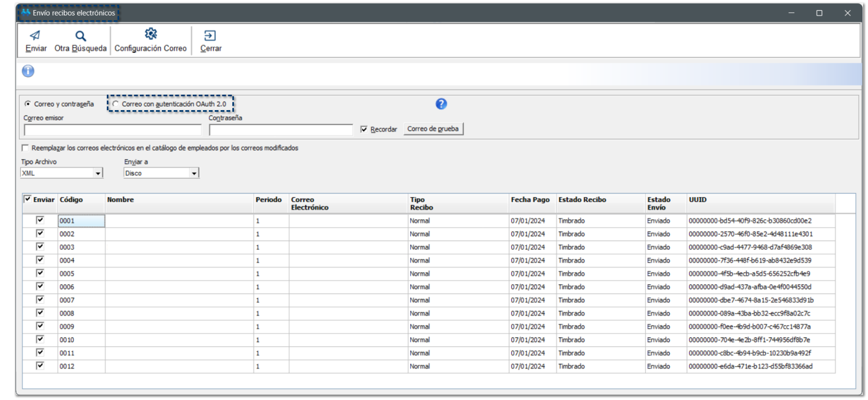
Task: Open the Enviar a Disco dropdown
Action: [194, 173]
